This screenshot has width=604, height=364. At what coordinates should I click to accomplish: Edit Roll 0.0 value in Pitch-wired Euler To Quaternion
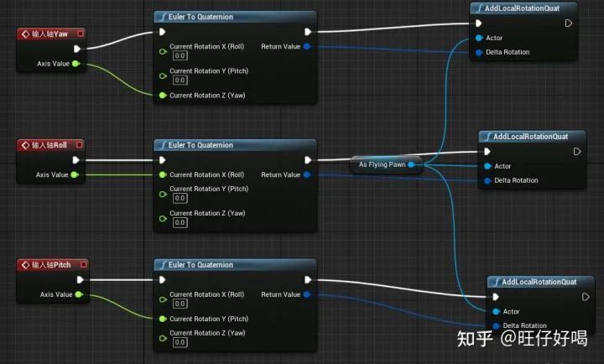[x=180, y=304]
